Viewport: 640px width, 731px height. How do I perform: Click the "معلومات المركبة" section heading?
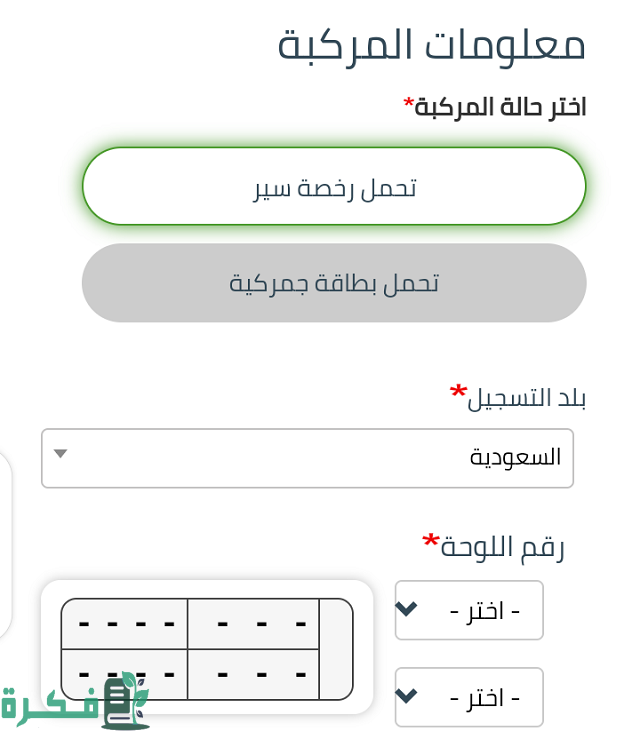point(431,45)
